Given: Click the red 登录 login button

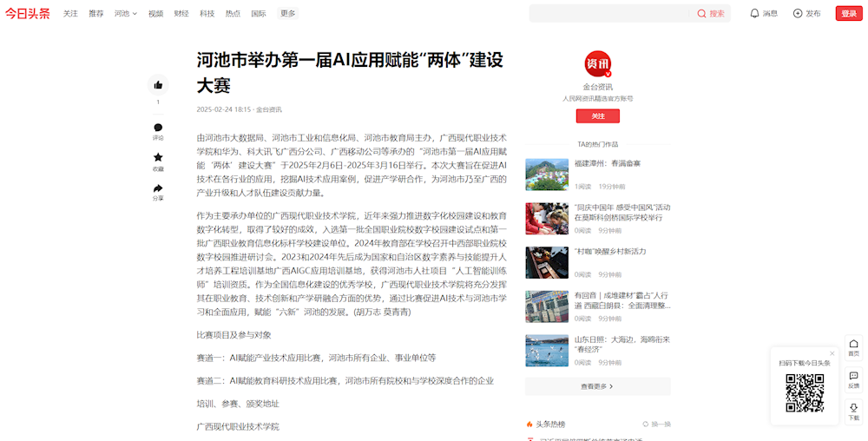Looking at the screenshot, I should [x=848, y=13].
